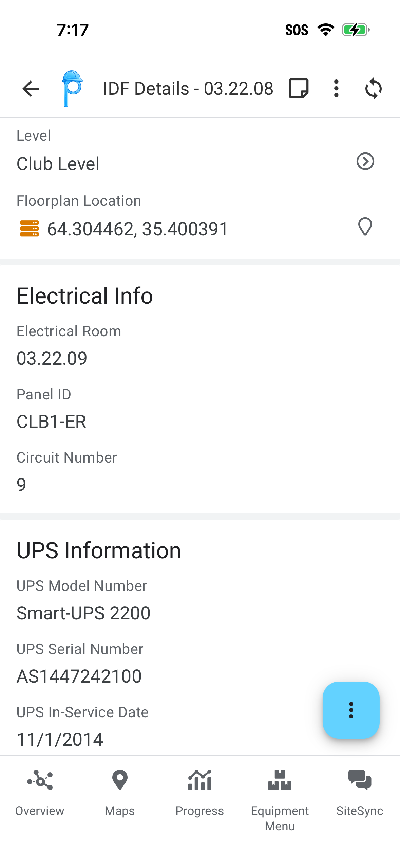Tap the blue hard-hat P logo
Screen dimensions: 400x868
(72, 89)
